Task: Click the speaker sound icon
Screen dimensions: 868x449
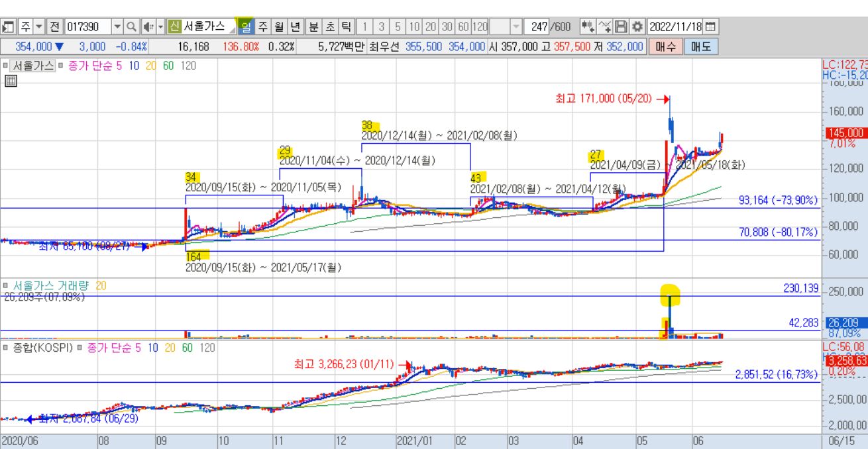Action: (x=148, y=26)
